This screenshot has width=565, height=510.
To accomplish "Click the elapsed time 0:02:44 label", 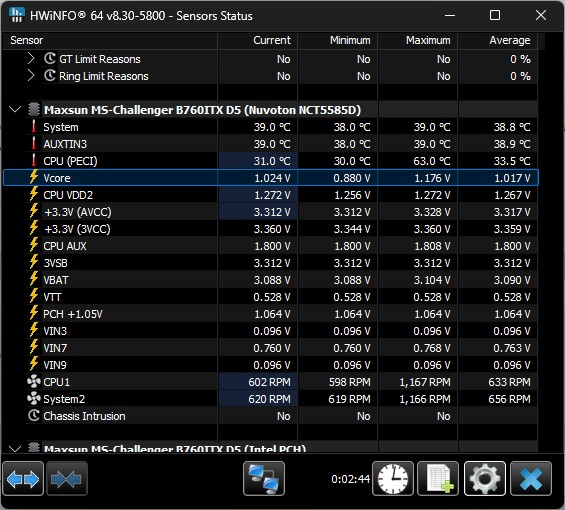I will coord(350,479).
